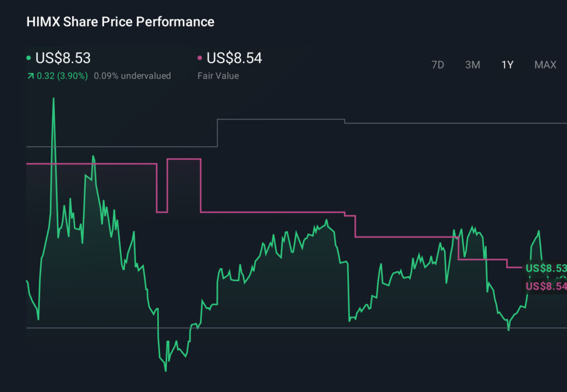Click the green dot beside US$8.53
567x392 pixels.
pos(29,58)
